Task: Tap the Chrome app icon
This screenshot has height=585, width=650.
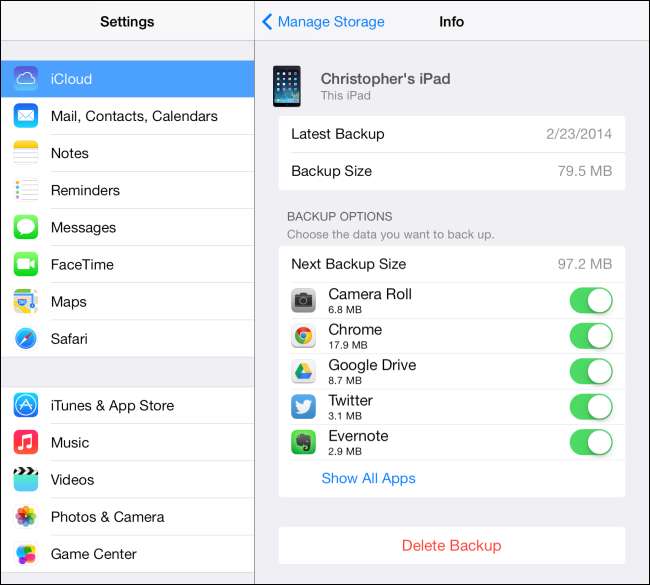Action: pyautogui.click(x=303, y=336)
